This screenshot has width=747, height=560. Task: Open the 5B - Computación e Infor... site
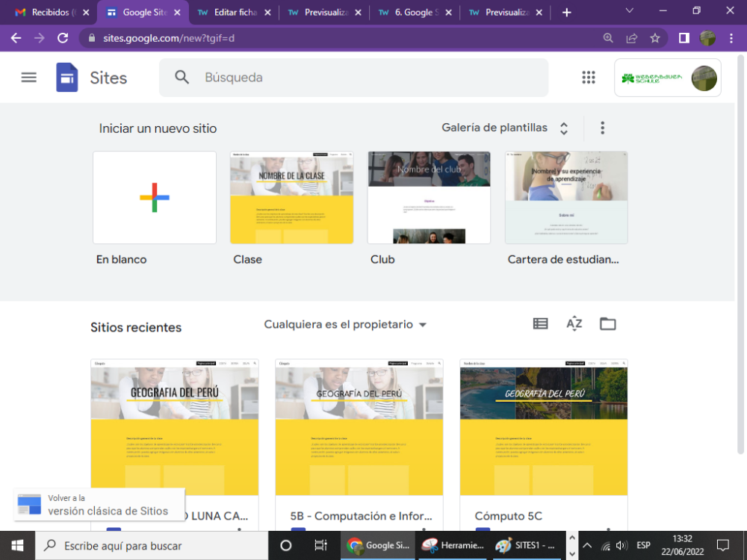click(359, 445)
